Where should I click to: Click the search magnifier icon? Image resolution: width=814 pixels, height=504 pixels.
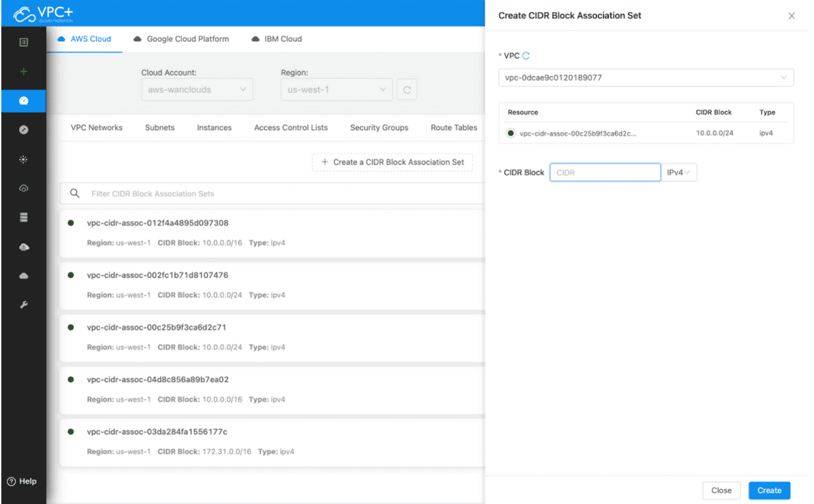pyautogui.click(x=75, y=193)
